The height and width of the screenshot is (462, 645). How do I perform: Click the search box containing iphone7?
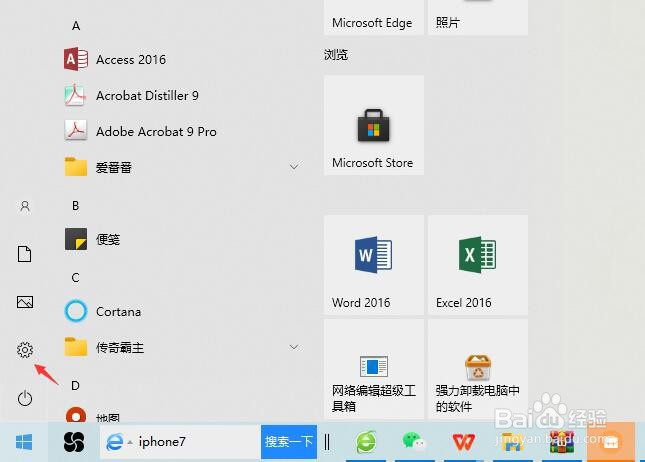click(x=180, y=442)
